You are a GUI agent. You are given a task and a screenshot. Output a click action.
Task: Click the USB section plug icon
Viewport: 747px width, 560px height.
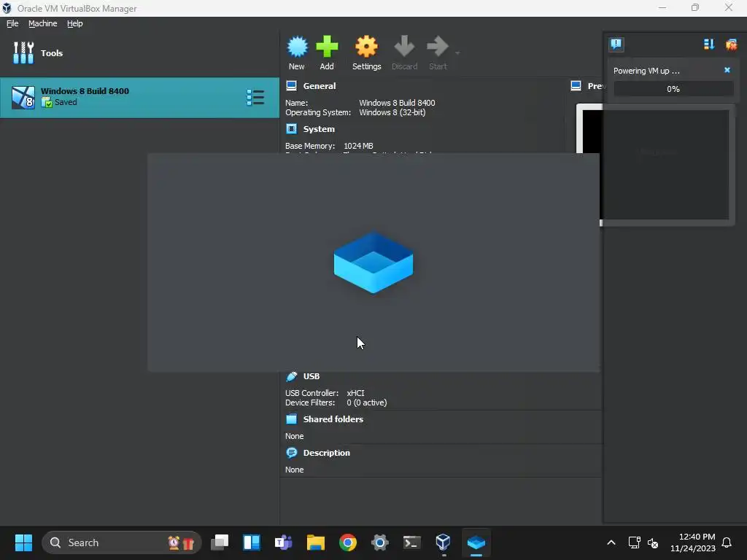click(292, 376)
